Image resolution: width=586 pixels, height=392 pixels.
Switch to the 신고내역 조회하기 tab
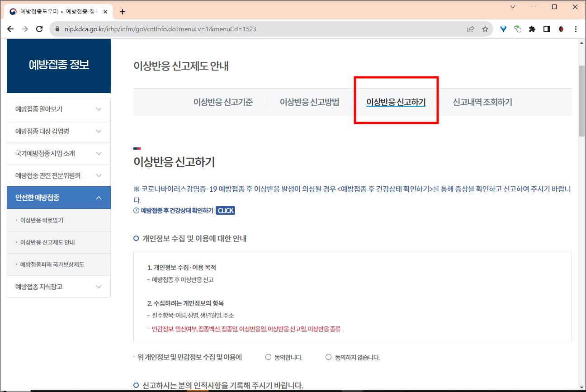pyautogui.click(x=482, y=102)
